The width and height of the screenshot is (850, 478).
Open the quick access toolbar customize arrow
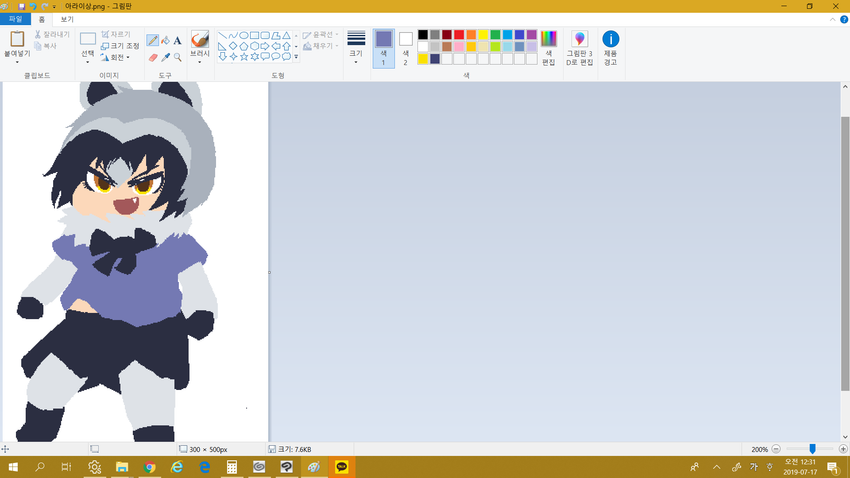54,7
